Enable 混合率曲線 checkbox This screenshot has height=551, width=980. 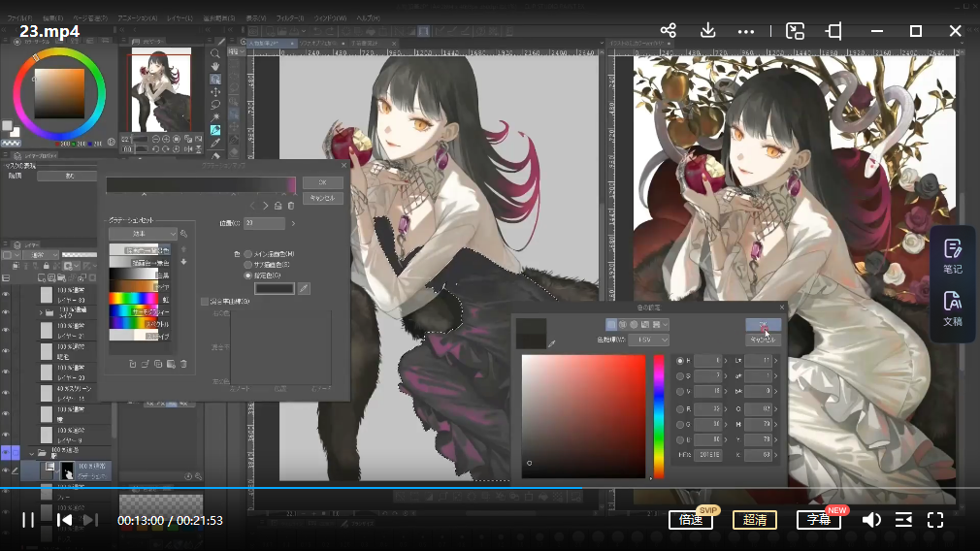(x=205, y=301)
